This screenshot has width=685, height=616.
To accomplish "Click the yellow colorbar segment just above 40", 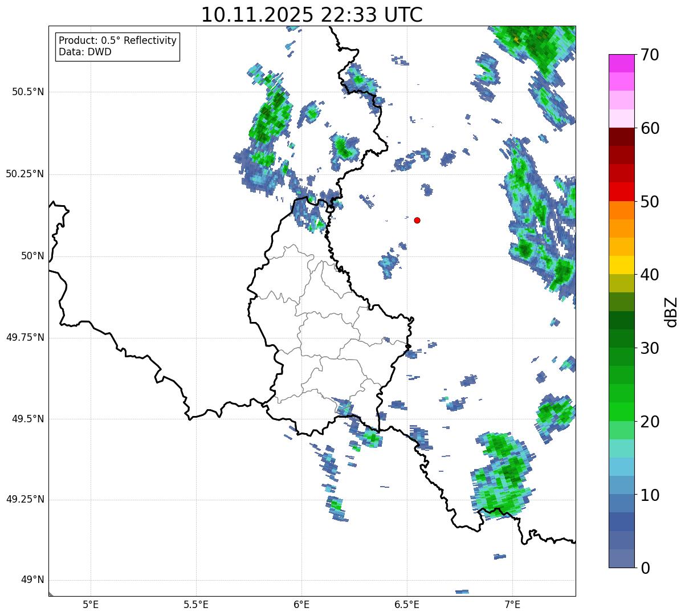I will click(x=622, y=265).
